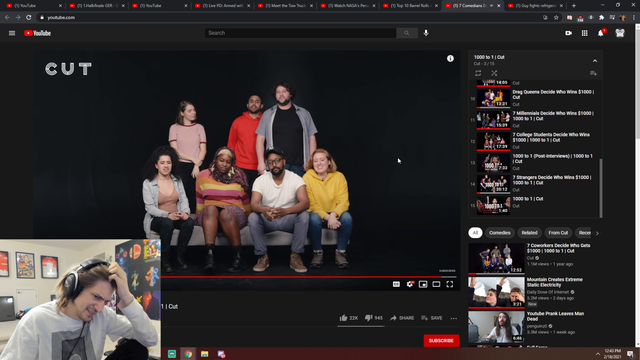Like the video with thumbs up
The width and height of the screenshot is (640, 360).
(343, 318)
